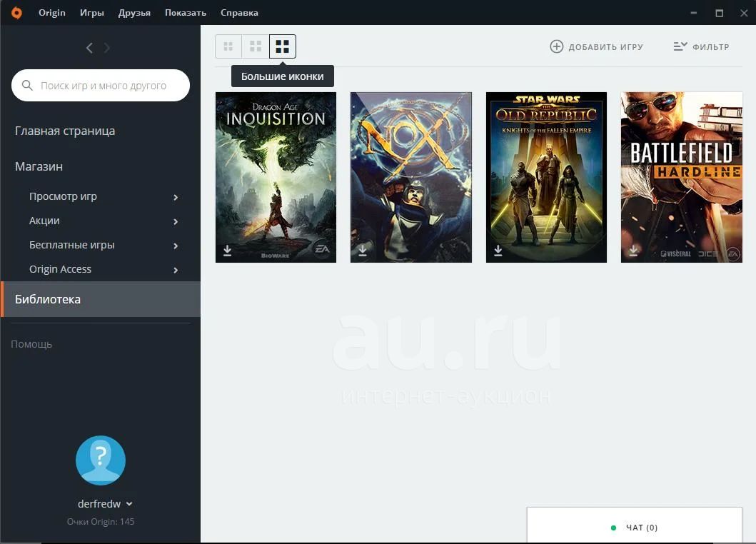Viewport: 756px width, 544px height.
Task: Switch to small icons grid view
Action: click(228, 46)
